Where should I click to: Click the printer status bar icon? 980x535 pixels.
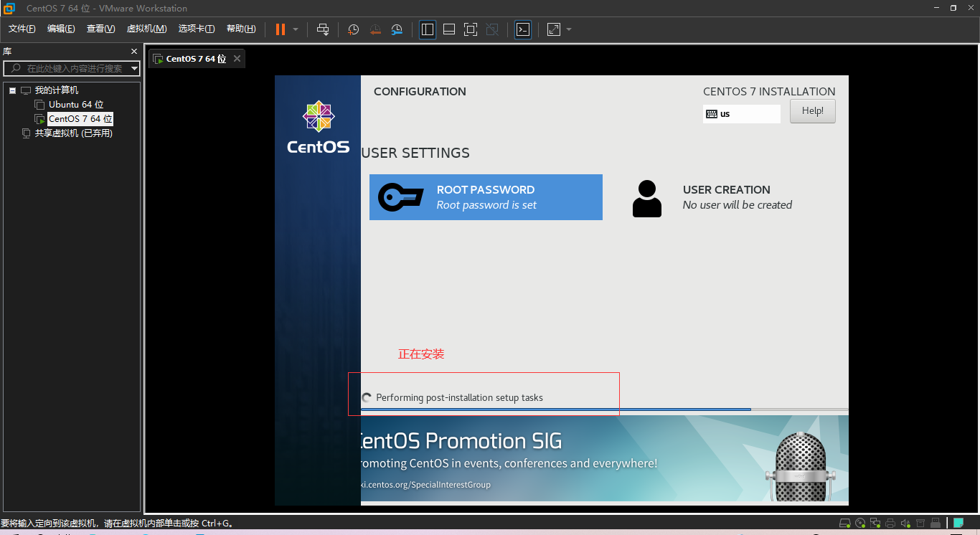coord(890,523)
